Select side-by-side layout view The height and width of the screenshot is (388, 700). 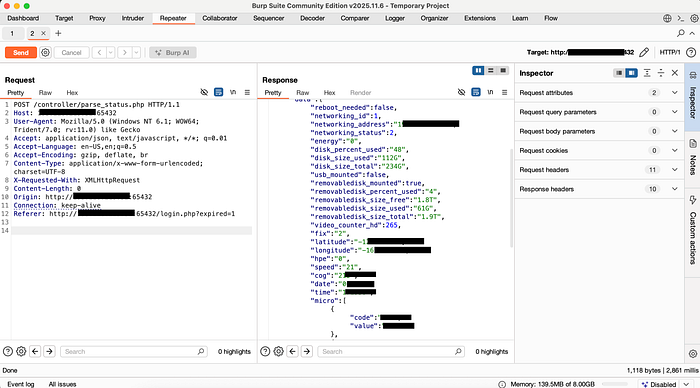pyautogui.click(x=478, y=71)
